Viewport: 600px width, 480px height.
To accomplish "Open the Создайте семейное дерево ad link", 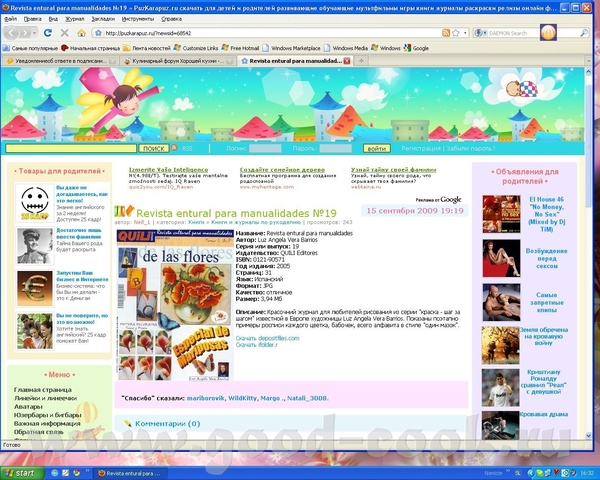I will pyautogui.click(x=282, y=170).
